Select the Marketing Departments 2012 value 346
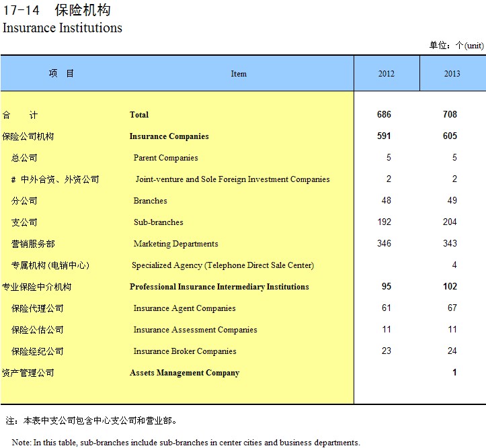The width and height of the screenshot is (486, 448). point(384,244)
